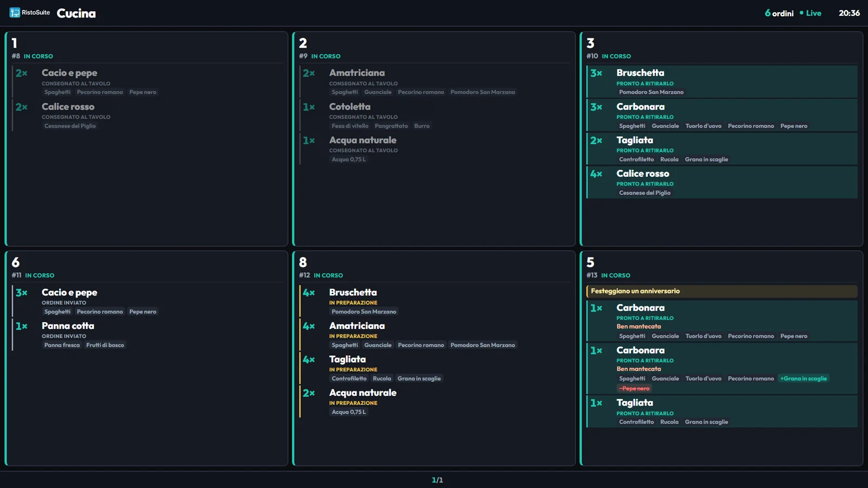868x488 pixels.
Task: Click the Pangrattato ingredient tag
Action: tap(391, 126)
